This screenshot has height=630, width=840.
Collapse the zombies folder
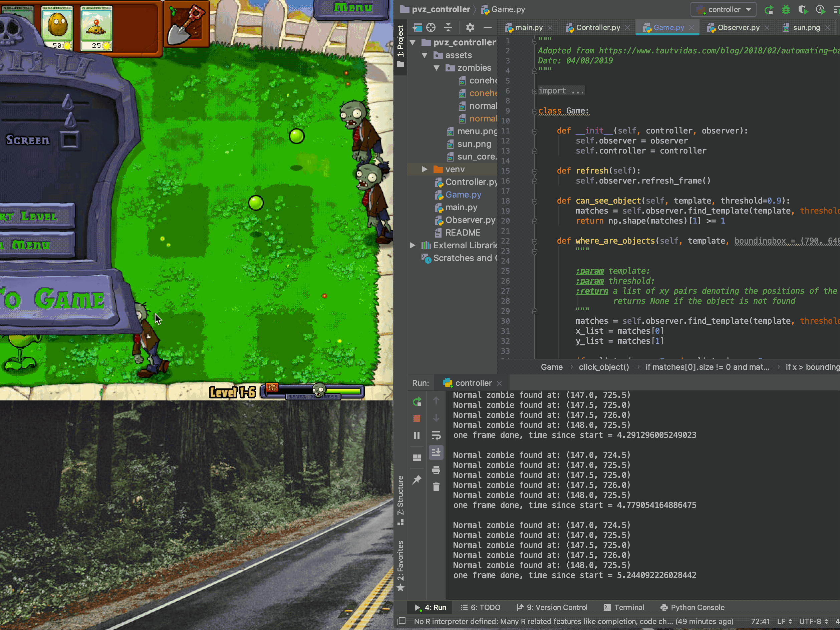[x=437, y=68]
